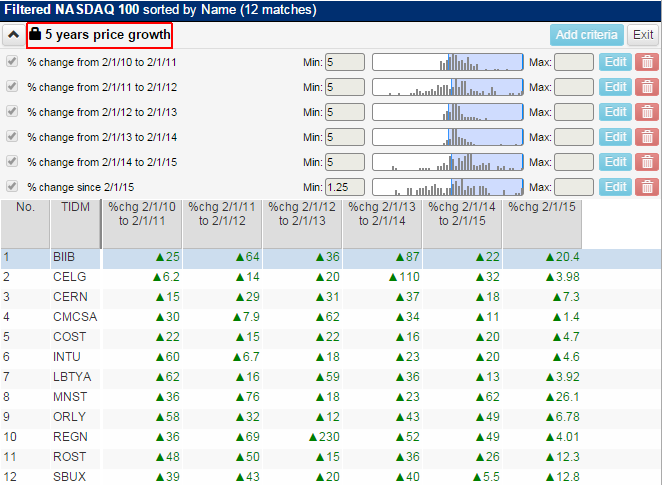The image size is (662, 485).
Task: Click histogram slider for 2/1/12 to 2/1/13
Action: click(448, 112)
